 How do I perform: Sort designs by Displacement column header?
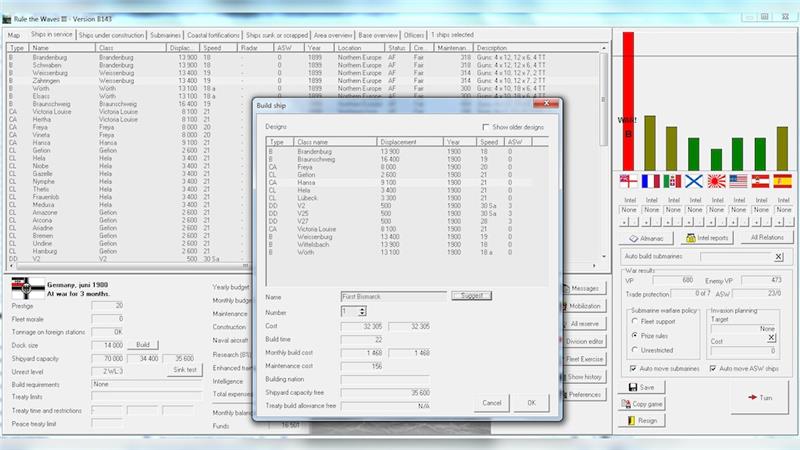pyautogui.click(x=410, y=142)
